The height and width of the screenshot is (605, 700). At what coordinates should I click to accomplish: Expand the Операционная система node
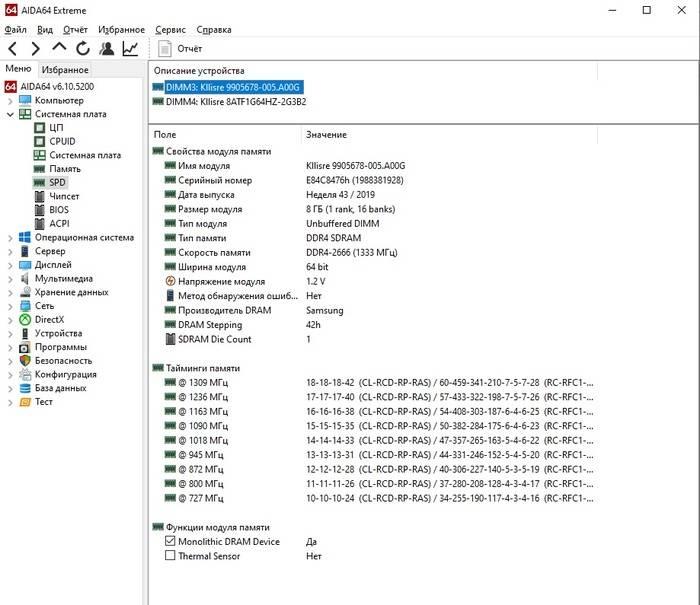click(x=10, y=238)
